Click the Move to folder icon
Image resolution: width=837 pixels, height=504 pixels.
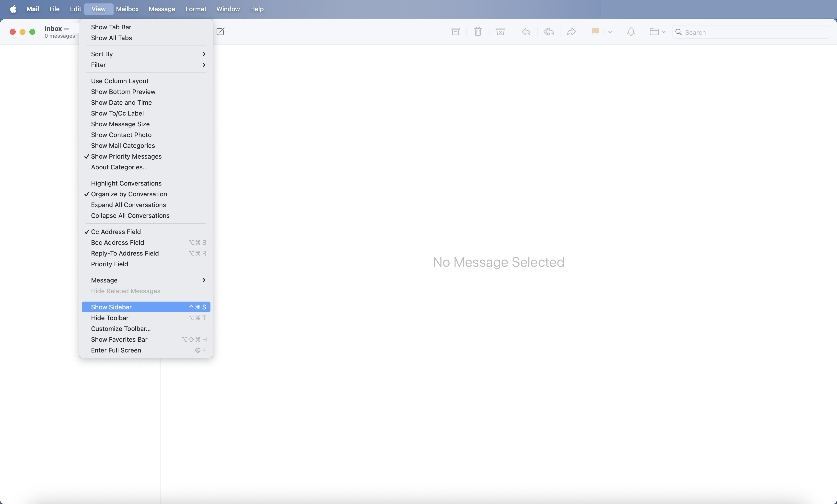pos(654,32)
